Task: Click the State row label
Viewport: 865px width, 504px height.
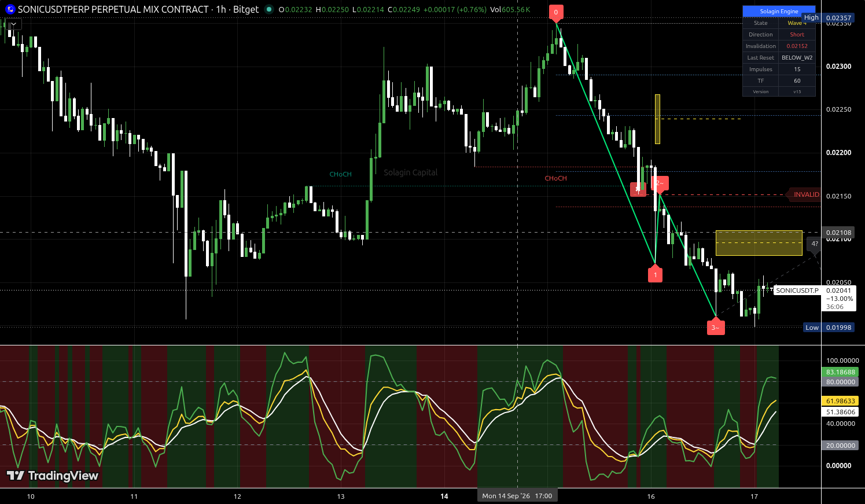Action: (760, 23)
